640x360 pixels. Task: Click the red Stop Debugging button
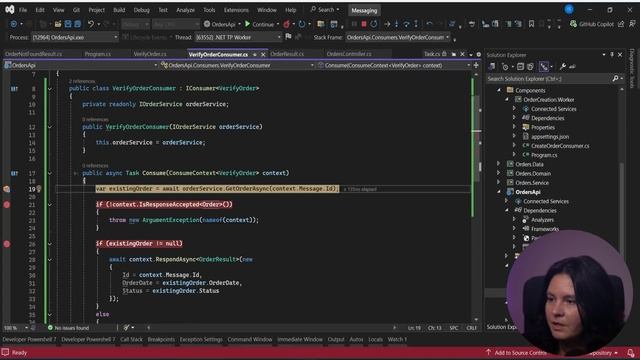pos(364,24)
